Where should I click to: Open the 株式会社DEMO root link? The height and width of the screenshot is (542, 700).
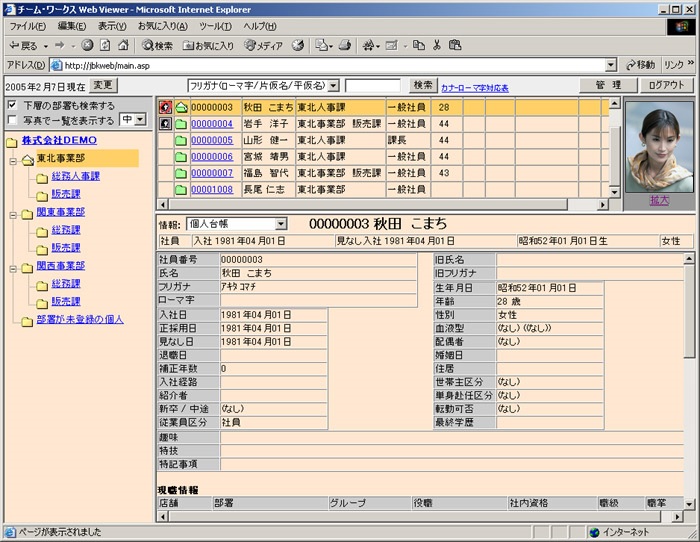coord(59,140)
